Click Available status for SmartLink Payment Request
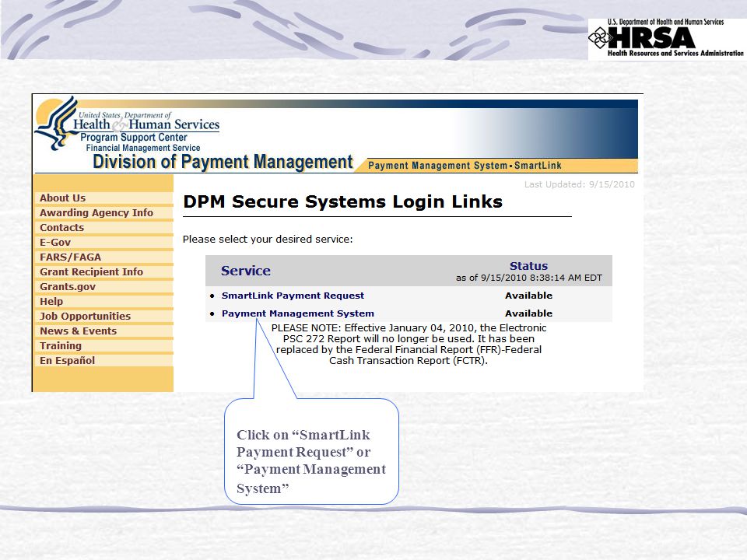The width and height of the screenshot is (747, 560). click(x=529, y=296)
